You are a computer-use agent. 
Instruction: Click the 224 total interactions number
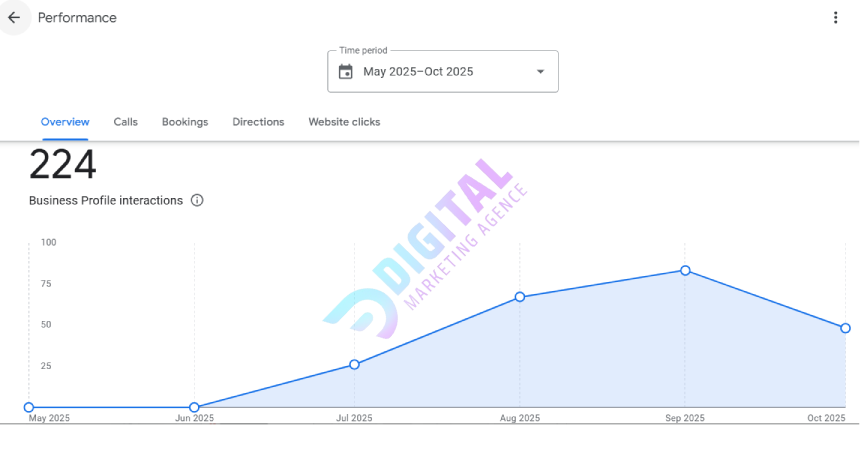click(x=62, y=165)
